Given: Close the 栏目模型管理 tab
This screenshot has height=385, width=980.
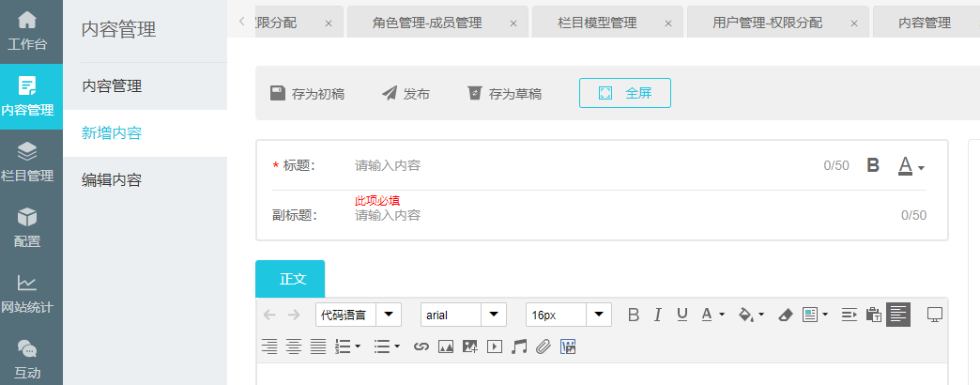Looking at the screenshot, I should (668, 23).
